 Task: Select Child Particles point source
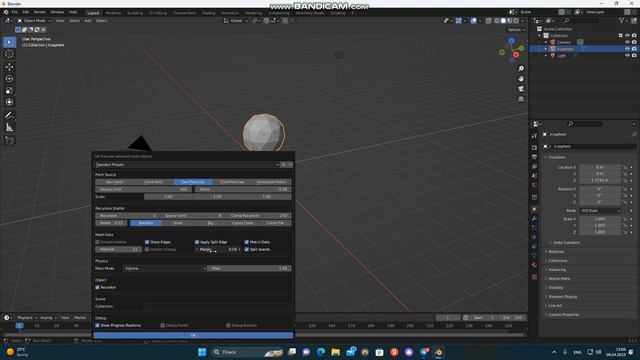pyautogui.click(x=232, y=182)
